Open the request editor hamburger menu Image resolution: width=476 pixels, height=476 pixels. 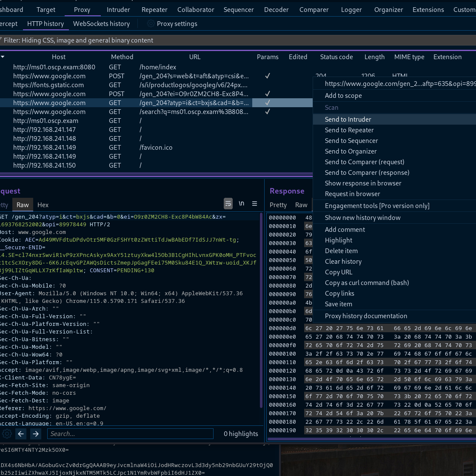tap(255, 204)
